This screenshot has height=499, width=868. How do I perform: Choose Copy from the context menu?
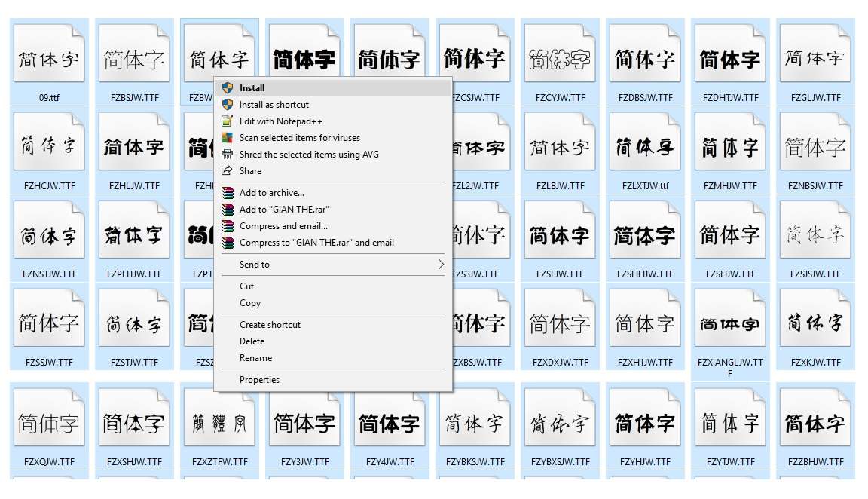tap(333, 303)
